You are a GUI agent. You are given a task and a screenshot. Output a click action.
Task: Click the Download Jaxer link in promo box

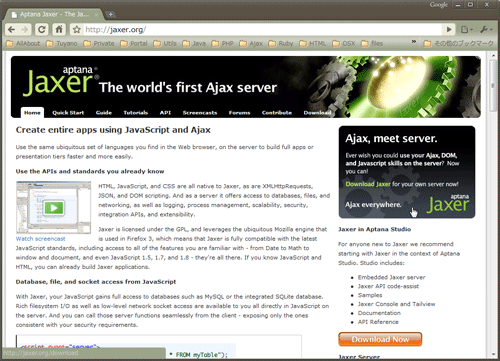(368, 184)
